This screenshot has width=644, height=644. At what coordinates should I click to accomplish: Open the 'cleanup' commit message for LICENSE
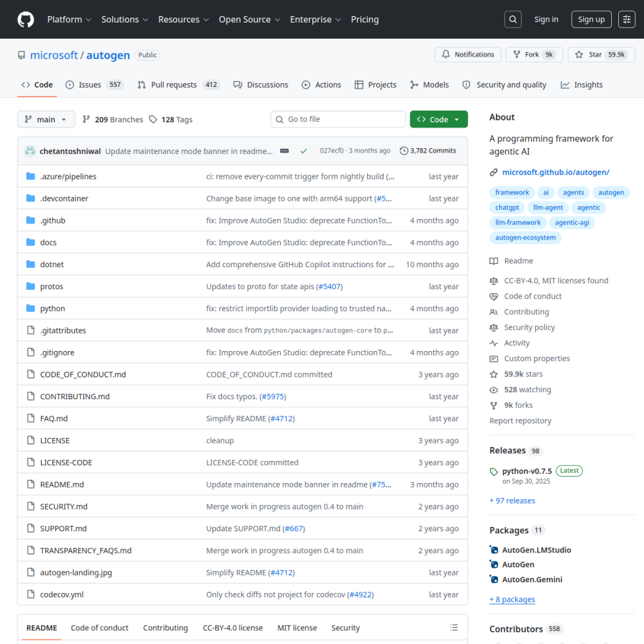[x=220, y=440]
